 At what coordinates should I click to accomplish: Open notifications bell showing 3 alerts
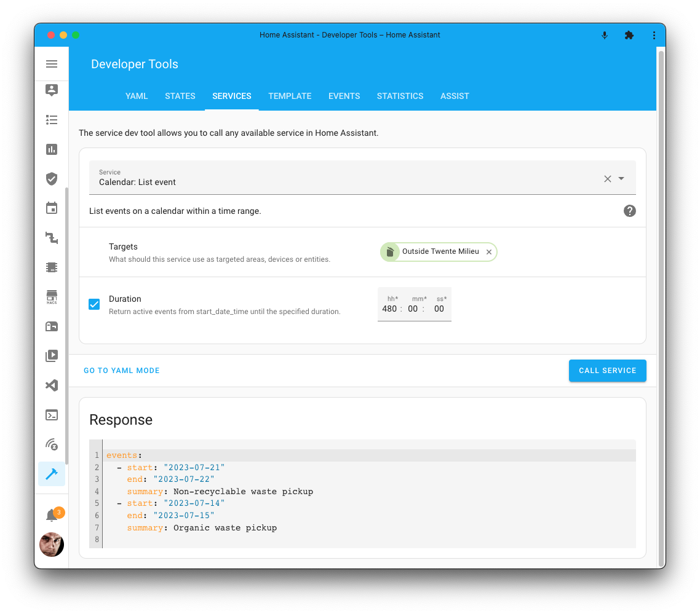pyautogui.click(x=52, y=514)
